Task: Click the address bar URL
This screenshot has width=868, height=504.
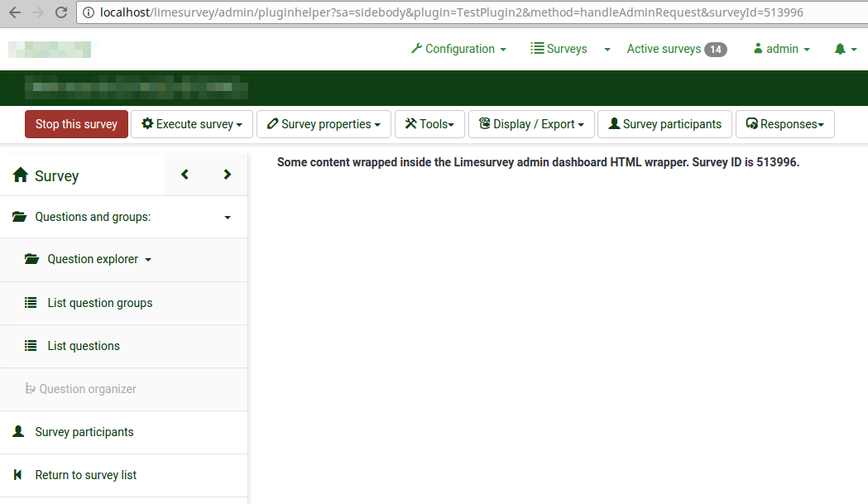Action: [451, 12]
